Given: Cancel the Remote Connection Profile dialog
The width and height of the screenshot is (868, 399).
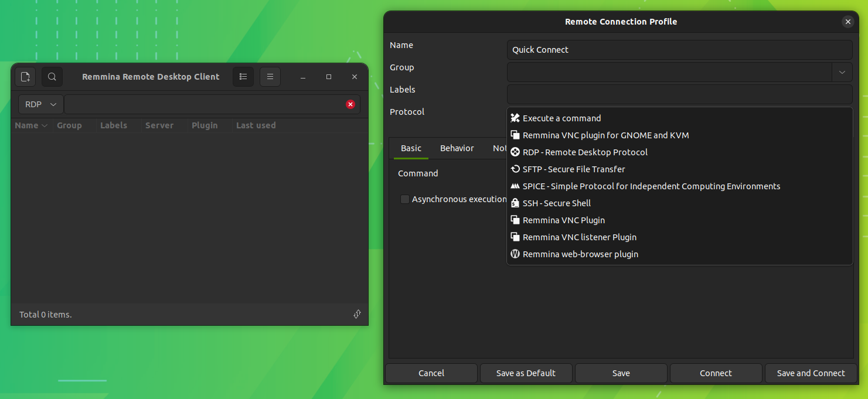Looking at the screenshot, I should coord(431,373).
